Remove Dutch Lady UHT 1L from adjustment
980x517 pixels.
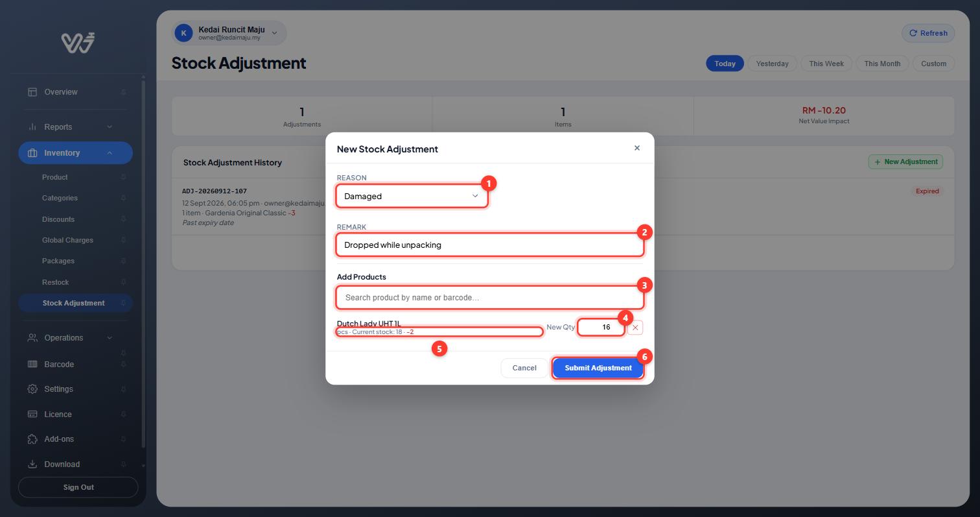pos(635,328)
